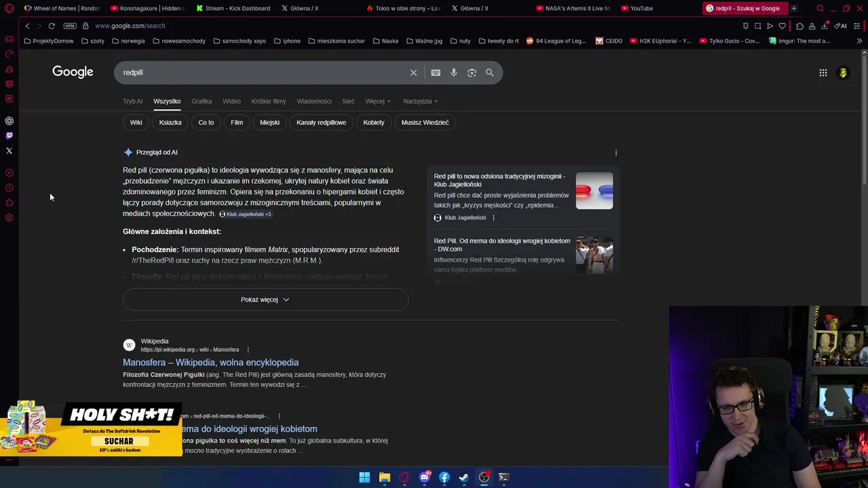Open the Opera menu logo
Viewport: 868px width, 488px height.
[9, 8]
